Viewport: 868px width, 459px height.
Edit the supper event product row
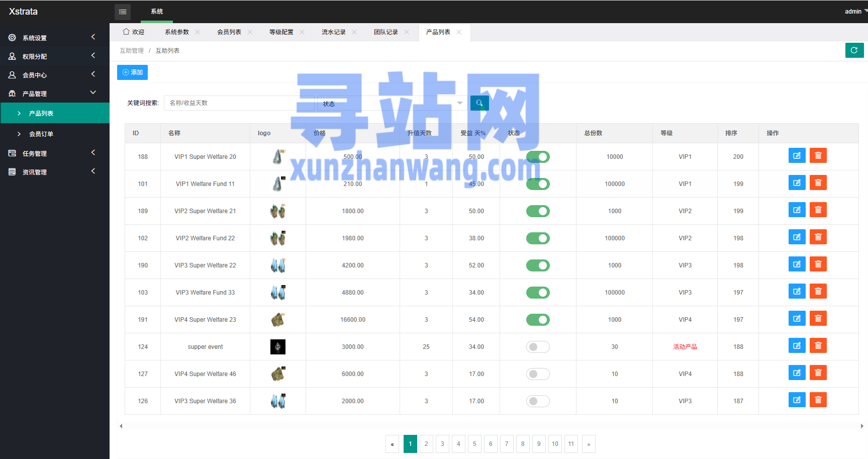797,346
